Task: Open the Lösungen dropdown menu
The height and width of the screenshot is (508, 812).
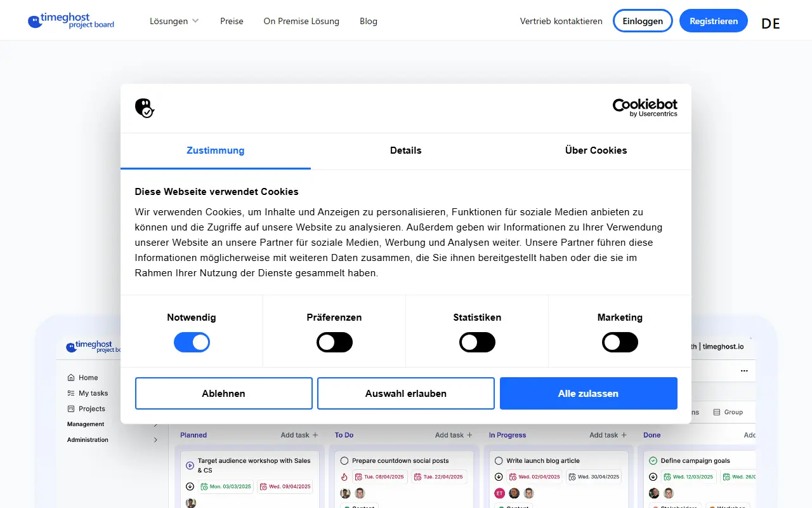Action: (x=174, y=21)
